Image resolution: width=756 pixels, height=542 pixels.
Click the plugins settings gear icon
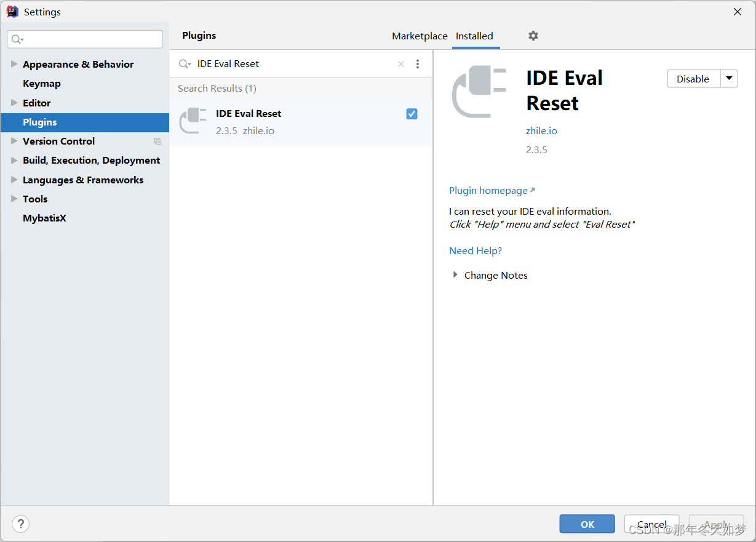point(533,36)
